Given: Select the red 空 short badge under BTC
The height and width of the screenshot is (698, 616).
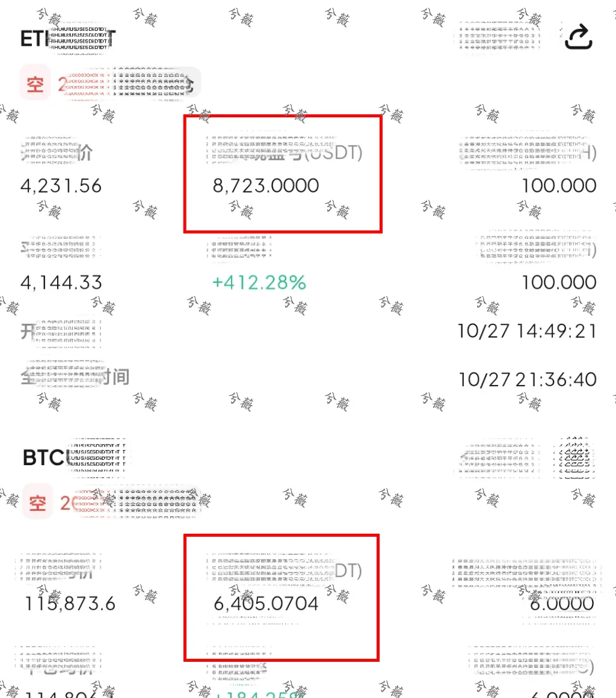Looking at the screenshot, I should (38, 502).
